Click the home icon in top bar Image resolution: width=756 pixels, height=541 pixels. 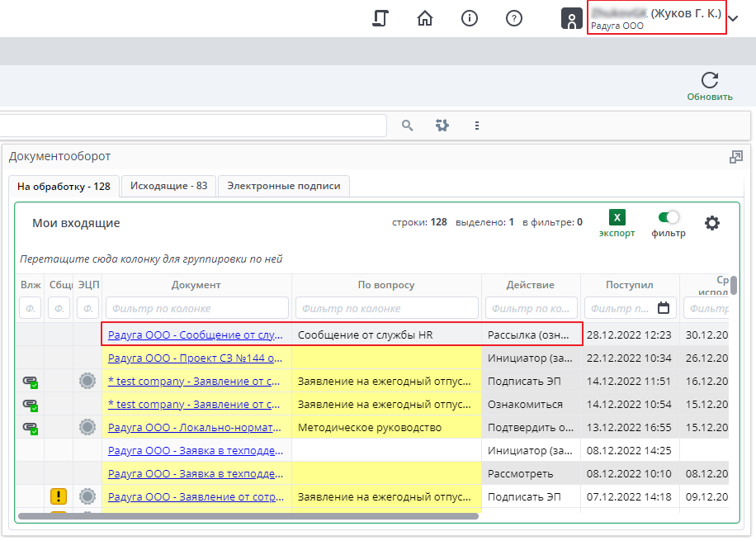[425, 18]
